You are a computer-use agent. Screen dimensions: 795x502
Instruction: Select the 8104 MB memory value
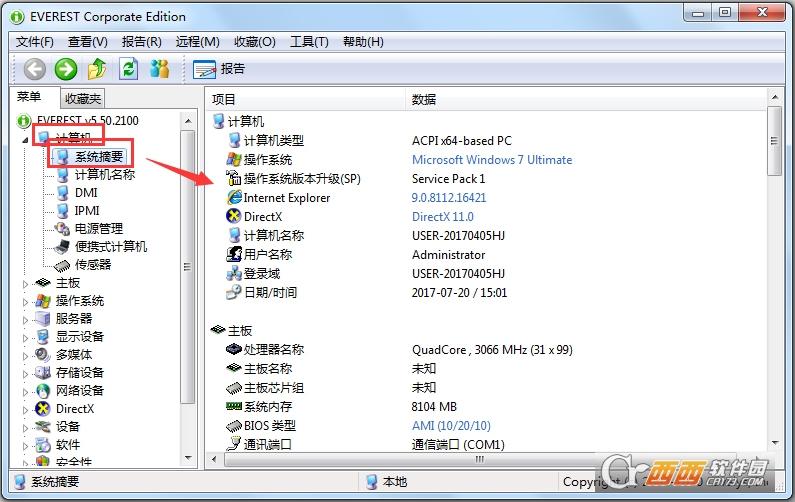(x=434, y=407)
